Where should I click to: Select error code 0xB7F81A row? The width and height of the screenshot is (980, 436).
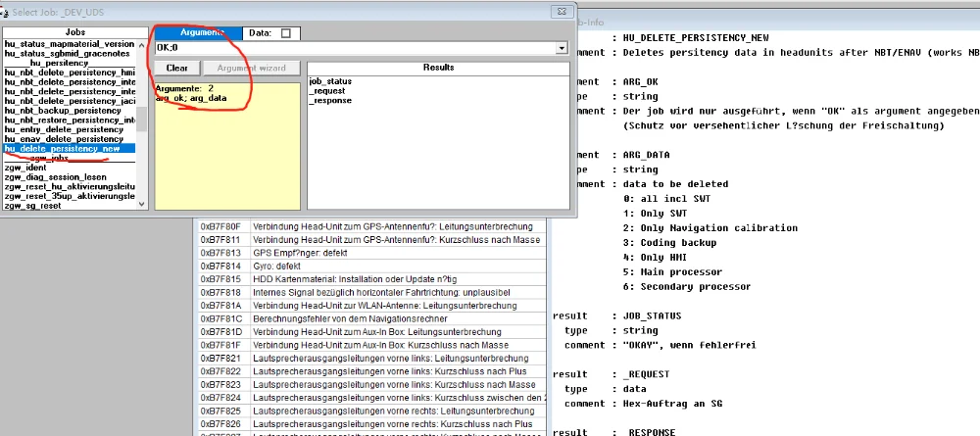(x=372, y=306)
